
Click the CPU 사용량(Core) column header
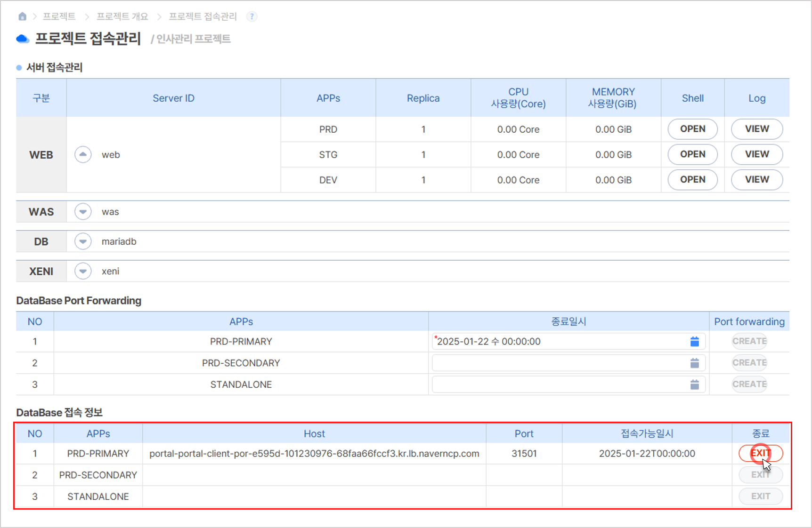pyautogui.click(x=518, y=98)
